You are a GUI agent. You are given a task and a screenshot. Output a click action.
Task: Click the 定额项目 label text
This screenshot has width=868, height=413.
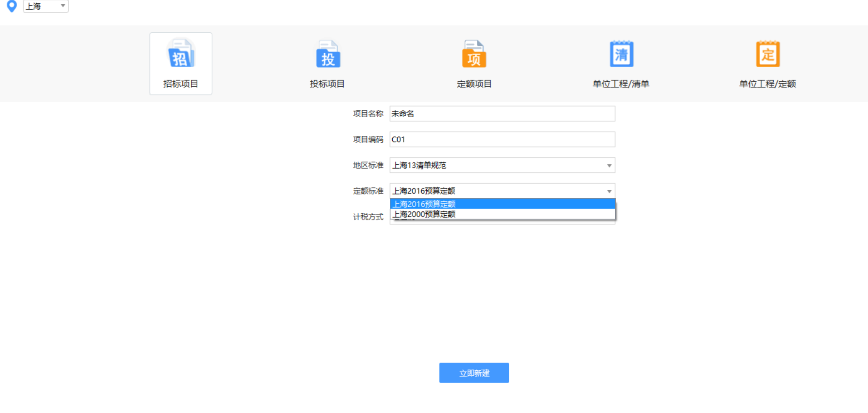(x=474, y=84)
